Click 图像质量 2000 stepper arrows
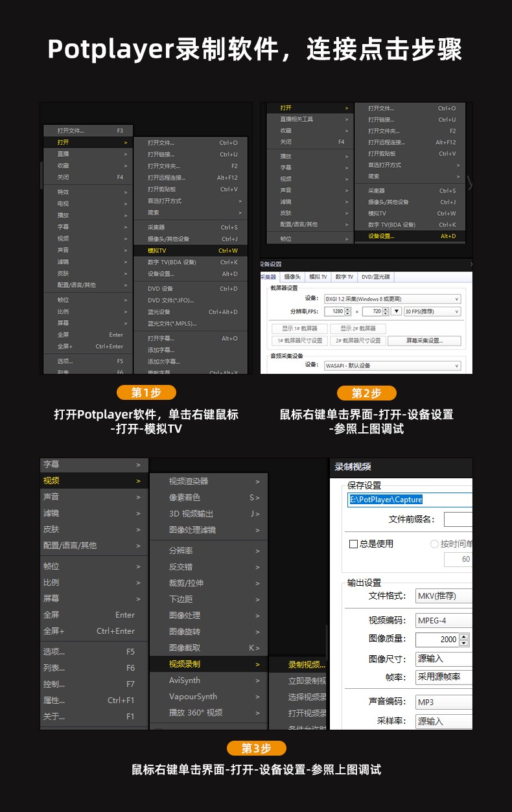This screenshot has width=512, height=812. click(x=463, y=640)
